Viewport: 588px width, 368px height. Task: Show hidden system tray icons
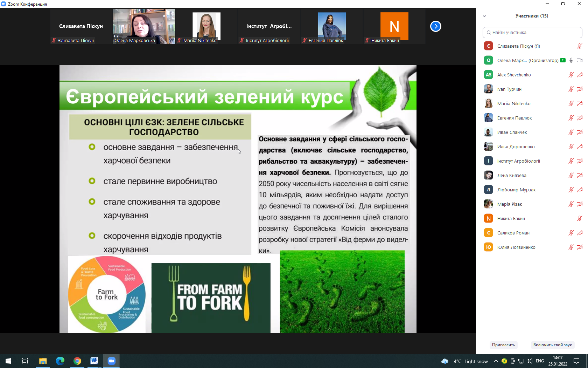pos(496,361)
